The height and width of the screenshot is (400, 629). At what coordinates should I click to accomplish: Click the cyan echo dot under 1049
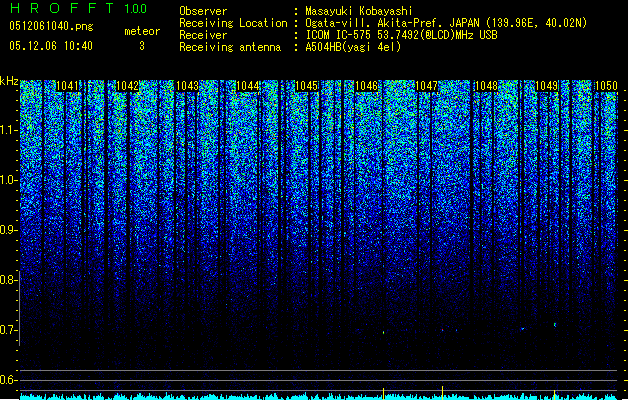pyautogui.click(x=555, y=325)
